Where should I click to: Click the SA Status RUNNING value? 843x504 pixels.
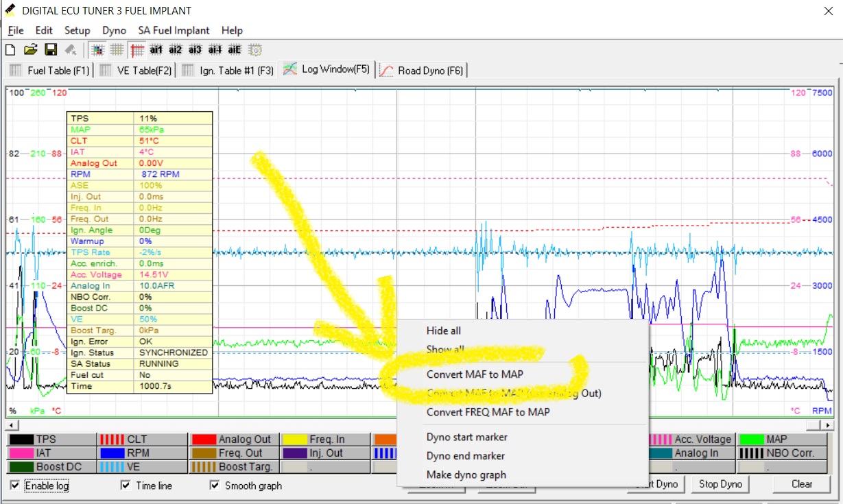(x=159, y=363)
